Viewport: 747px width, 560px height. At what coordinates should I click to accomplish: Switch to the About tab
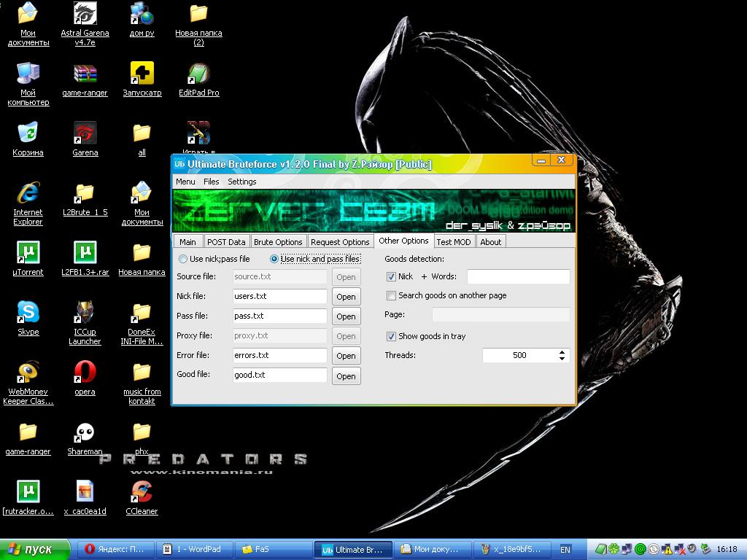491,242
